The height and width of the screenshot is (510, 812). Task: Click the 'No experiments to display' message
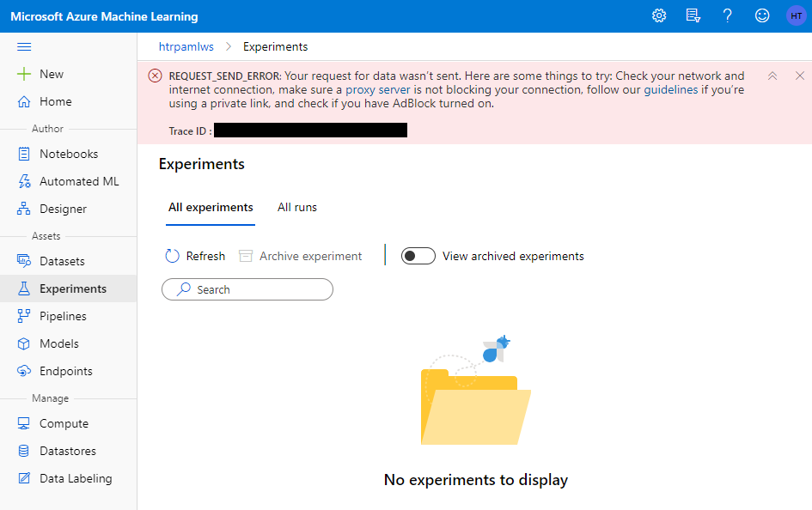tap(475, 480)
